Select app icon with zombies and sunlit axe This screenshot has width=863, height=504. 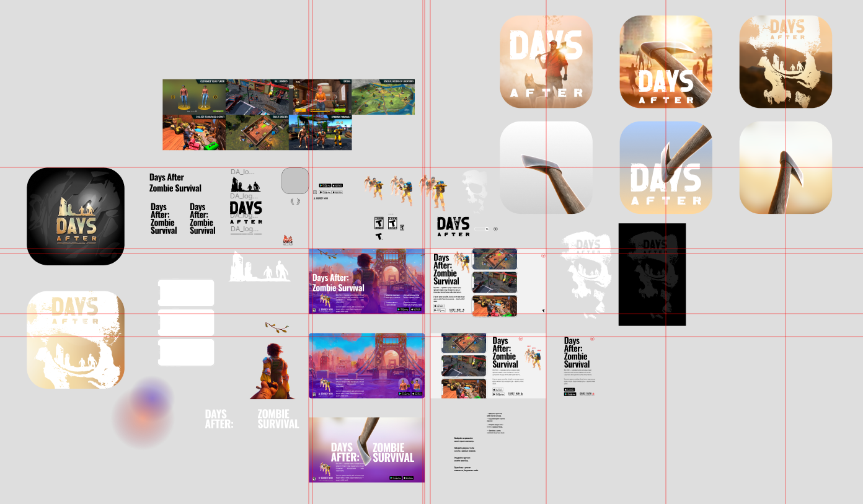pos(666,61)
